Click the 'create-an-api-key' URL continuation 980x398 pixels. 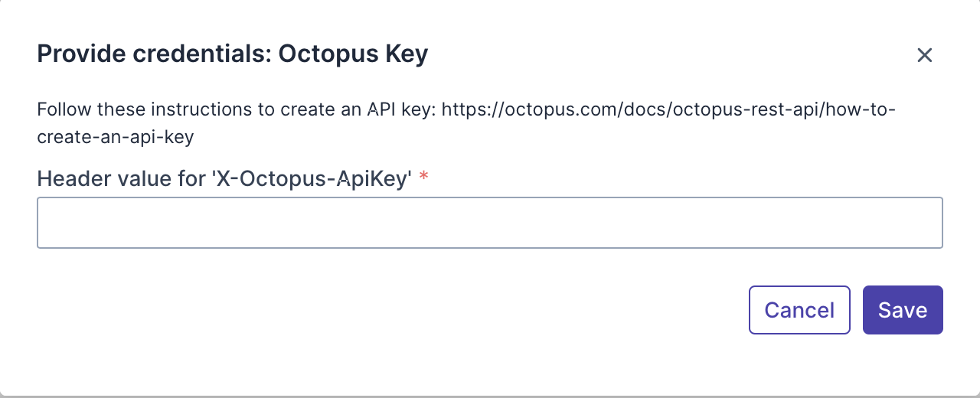coord(115,137)
